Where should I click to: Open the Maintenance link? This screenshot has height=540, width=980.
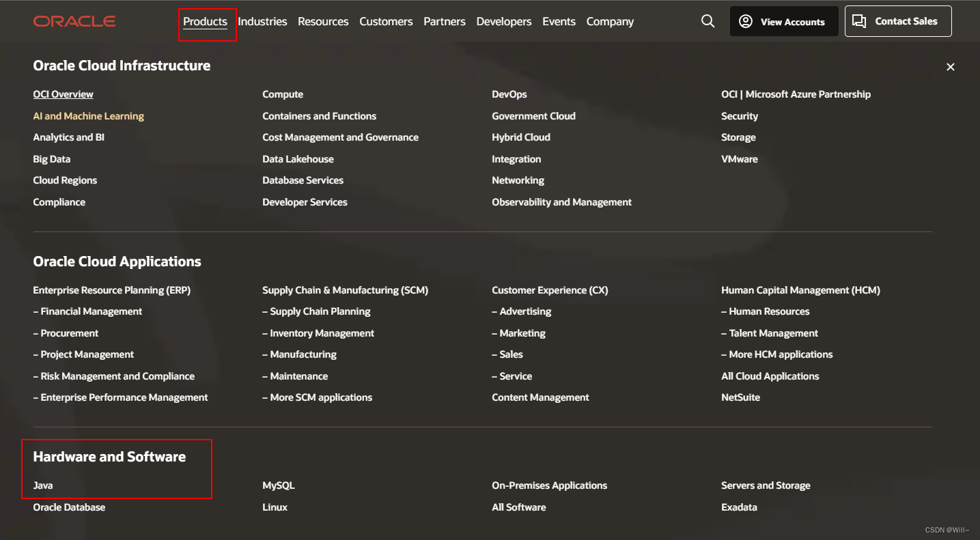tap(295, 376)
